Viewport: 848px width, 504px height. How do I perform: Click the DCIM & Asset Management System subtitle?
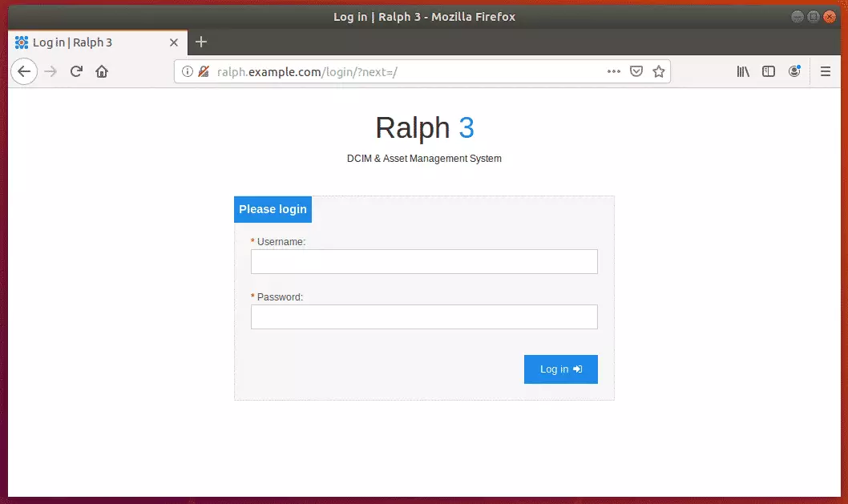pos(424,159)
